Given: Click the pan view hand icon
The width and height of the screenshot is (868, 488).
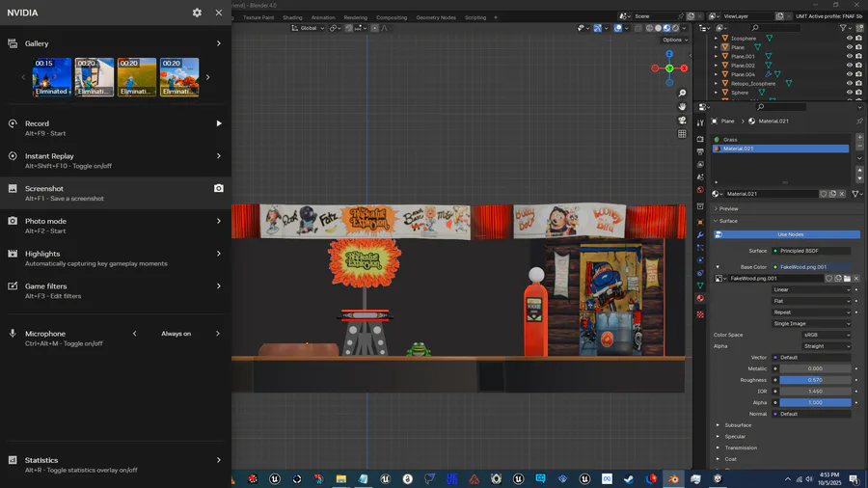Looking at the screenshot, I should click(x=682, y=107).
